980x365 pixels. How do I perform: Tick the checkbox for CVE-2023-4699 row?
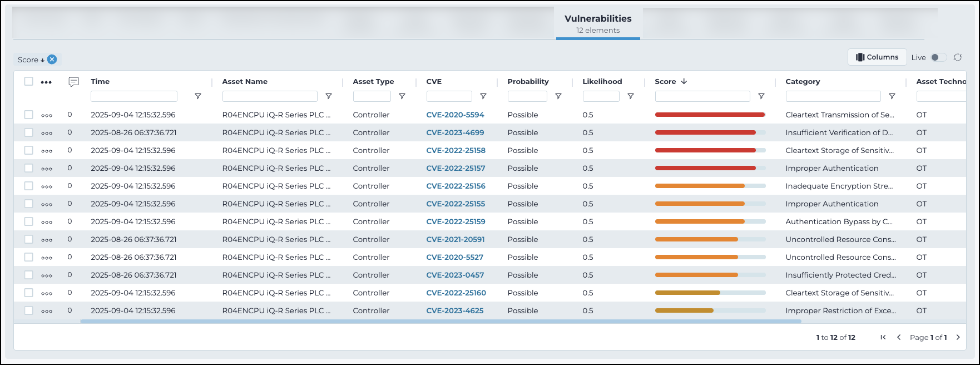pos(29,132)
